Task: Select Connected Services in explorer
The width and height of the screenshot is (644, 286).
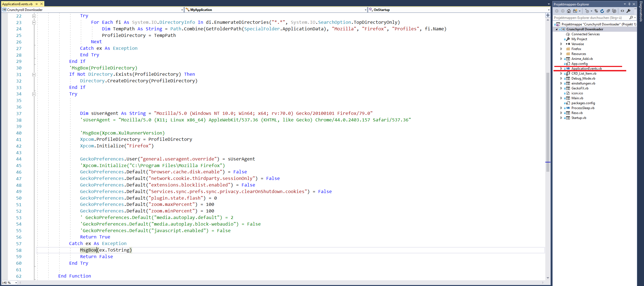Action: tap(585, 34)
